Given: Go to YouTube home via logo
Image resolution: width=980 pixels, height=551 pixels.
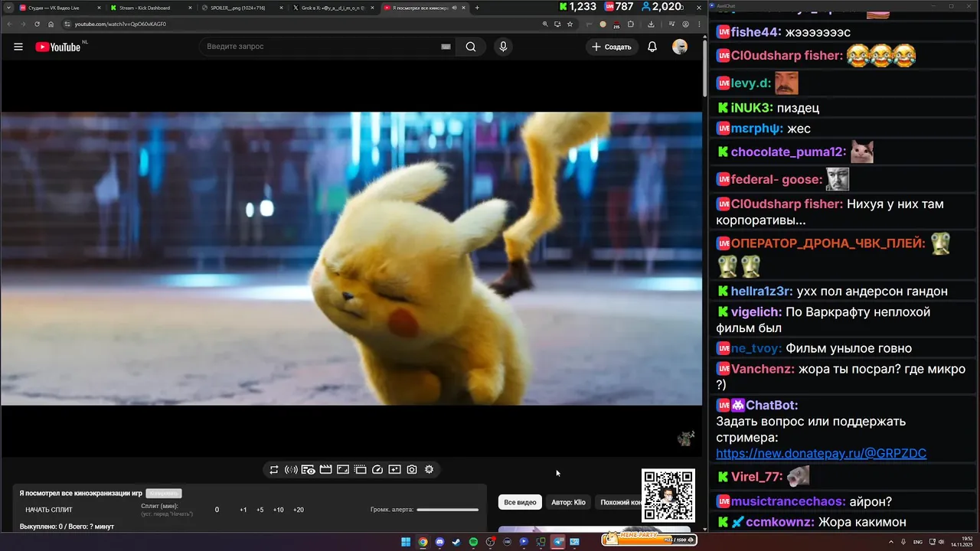Looking at the screenshot, I should [x=58, y=47].
